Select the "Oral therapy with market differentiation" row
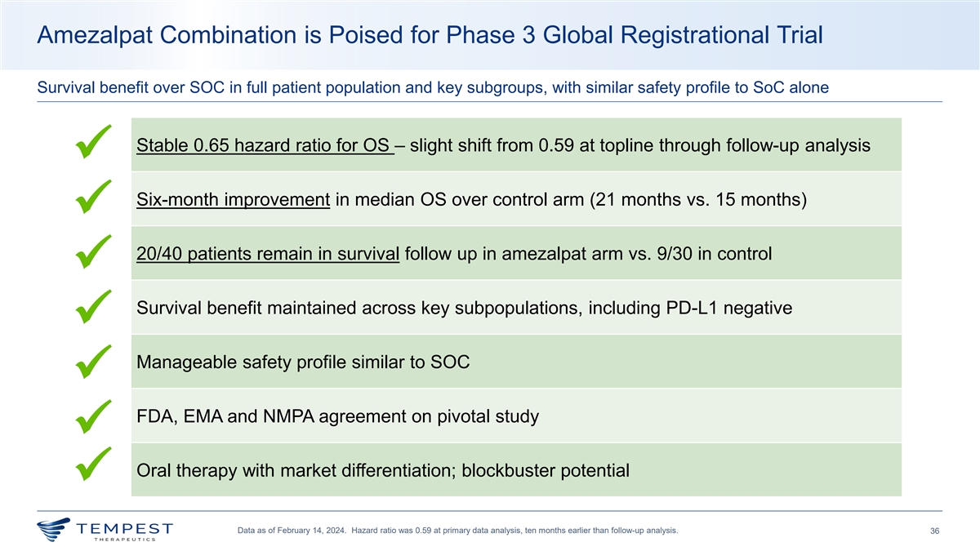Screen dimensions: 980x551 click(383, 471)
